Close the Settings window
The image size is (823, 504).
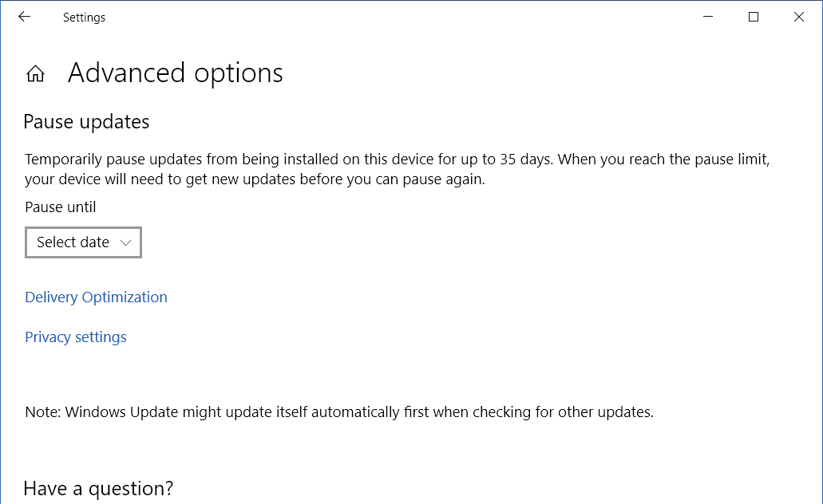click(799, 17)
